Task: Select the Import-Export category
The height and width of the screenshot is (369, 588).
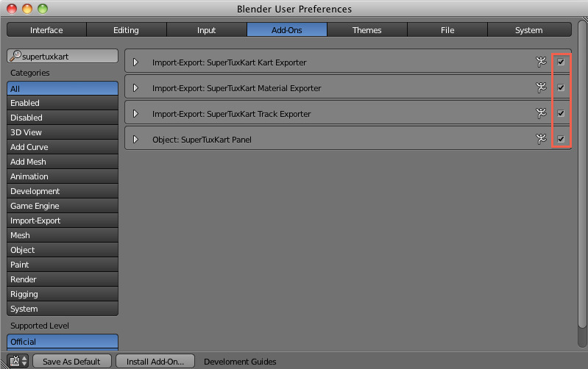Action: point(63,221)
